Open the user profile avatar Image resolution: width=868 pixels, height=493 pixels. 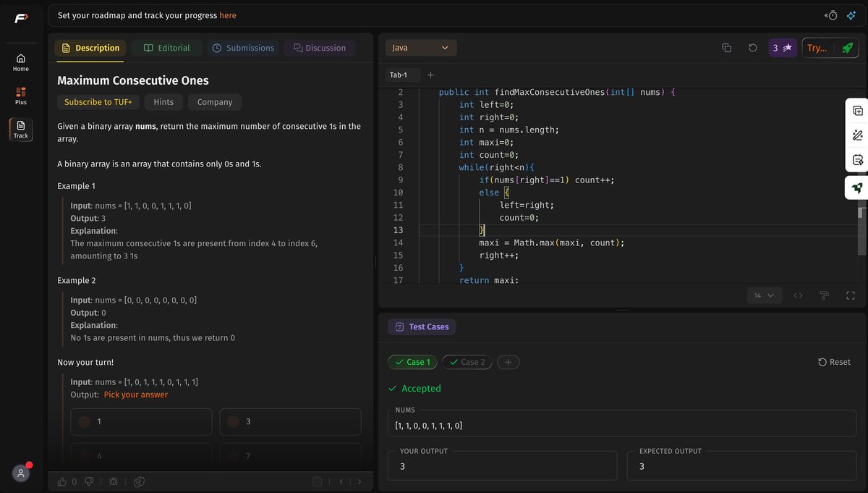tap(21, 473)
